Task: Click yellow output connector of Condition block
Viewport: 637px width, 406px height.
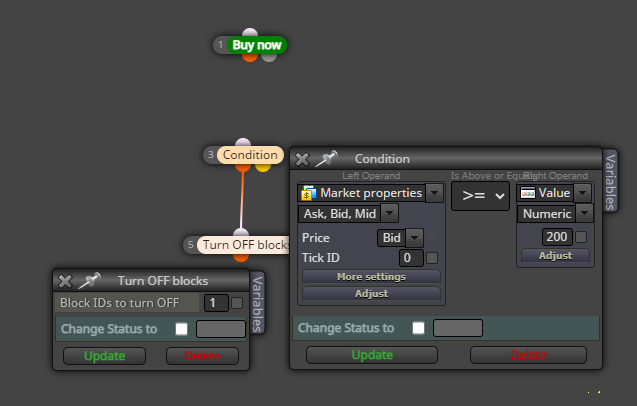Action: coord(263,167)
